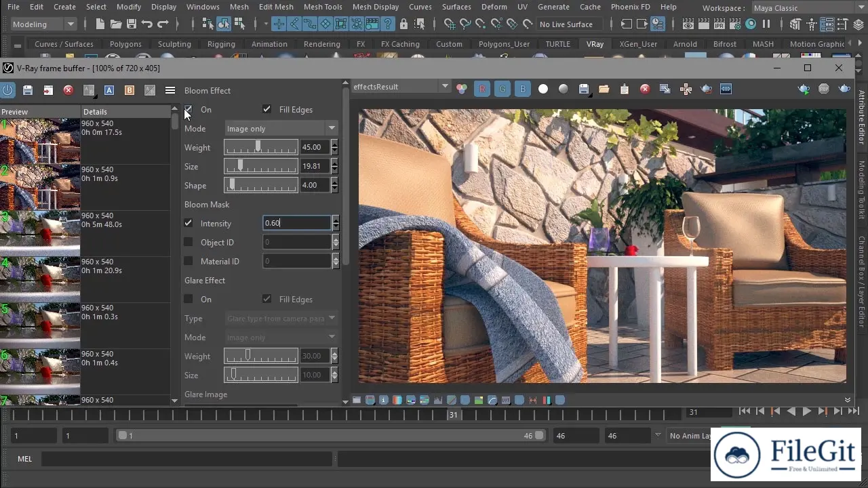Click red remove icon in history toolbar
This screenshot has width=868, height=488.
(68, 90)
